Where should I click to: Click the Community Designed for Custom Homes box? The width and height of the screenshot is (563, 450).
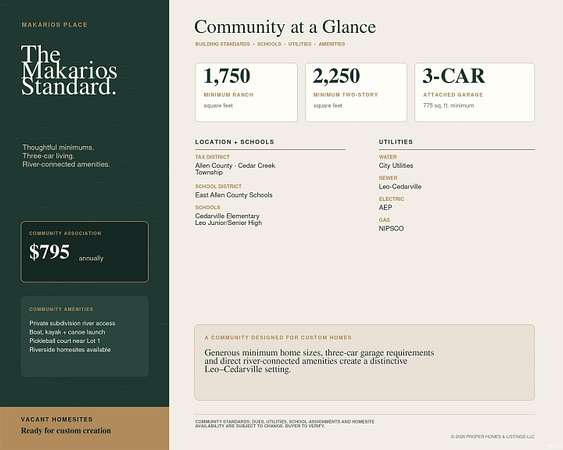(x=364, y=362)
